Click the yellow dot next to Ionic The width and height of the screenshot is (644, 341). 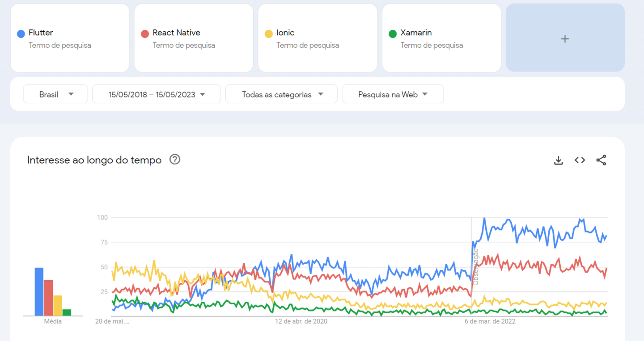click(268, 33)
